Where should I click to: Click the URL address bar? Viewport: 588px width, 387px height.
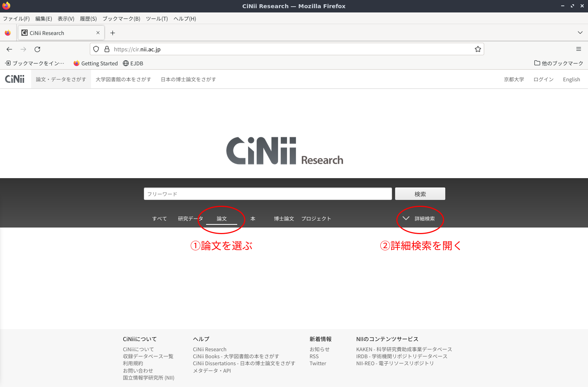click(287, 49)
